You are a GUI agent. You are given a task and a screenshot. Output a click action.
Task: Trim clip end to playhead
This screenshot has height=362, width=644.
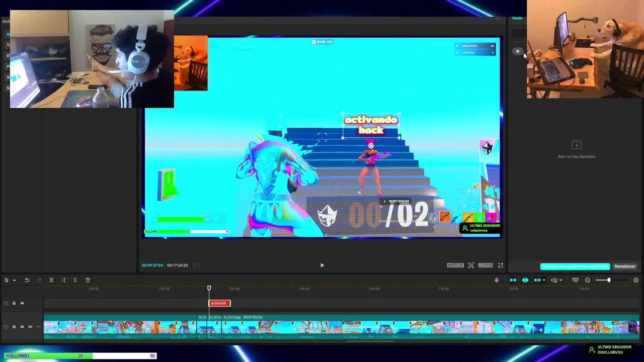pyautogui.click(x=75, y=280)
